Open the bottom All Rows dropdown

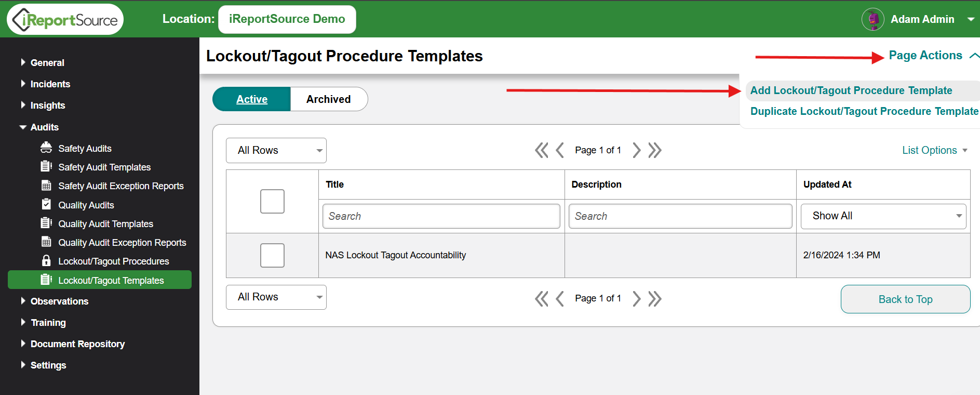(276, 297)
